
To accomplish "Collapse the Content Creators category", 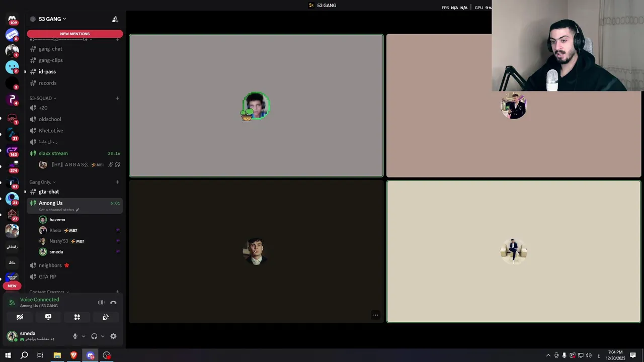I will point(49,292).
